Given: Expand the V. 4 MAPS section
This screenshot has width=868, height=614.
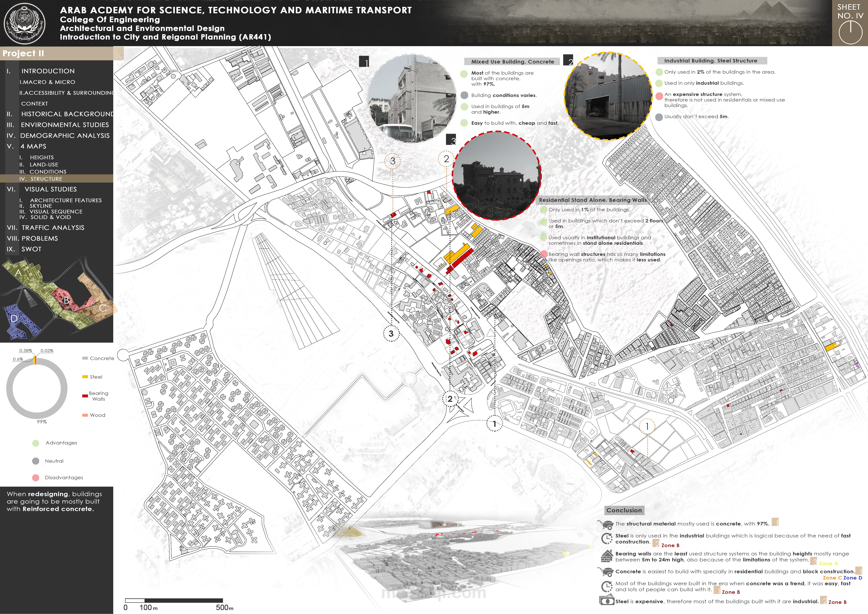Looking at the screenshot, I should [33, 146].
